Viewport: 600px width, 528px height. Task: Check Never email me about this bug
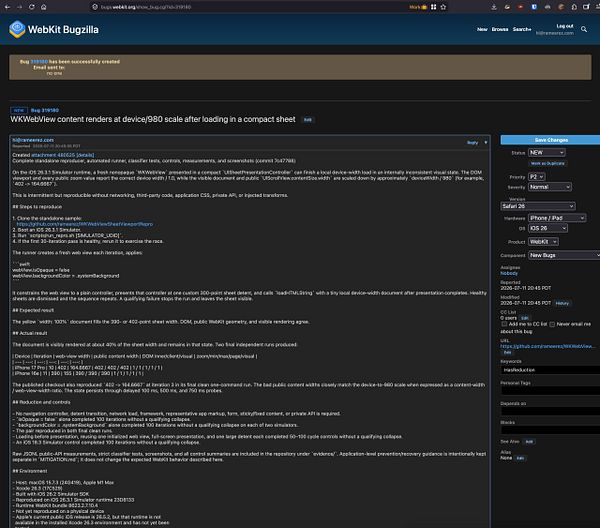tap(552, 324)
